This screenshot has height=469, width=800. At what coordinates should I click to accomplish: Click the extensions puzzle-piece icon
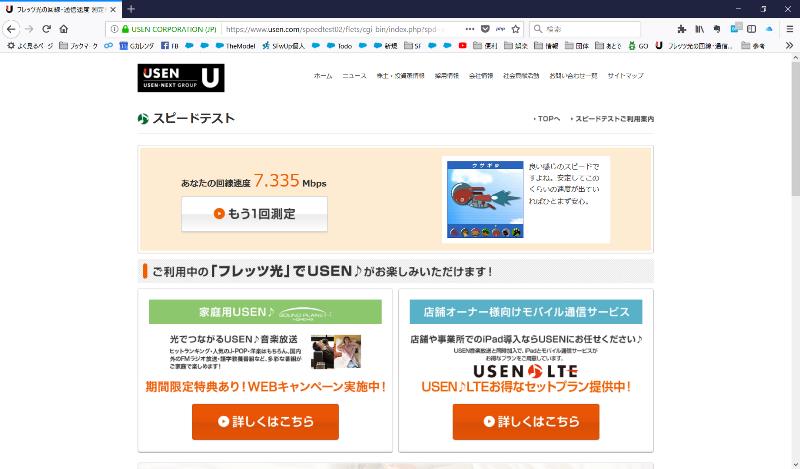point(681,29)
